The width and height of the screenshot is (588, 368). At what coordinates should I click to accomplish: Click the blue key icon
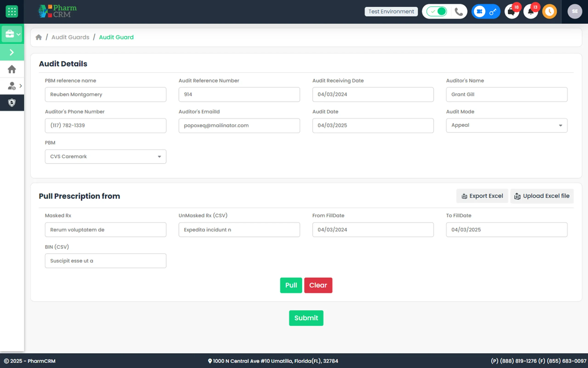[493, 11]
